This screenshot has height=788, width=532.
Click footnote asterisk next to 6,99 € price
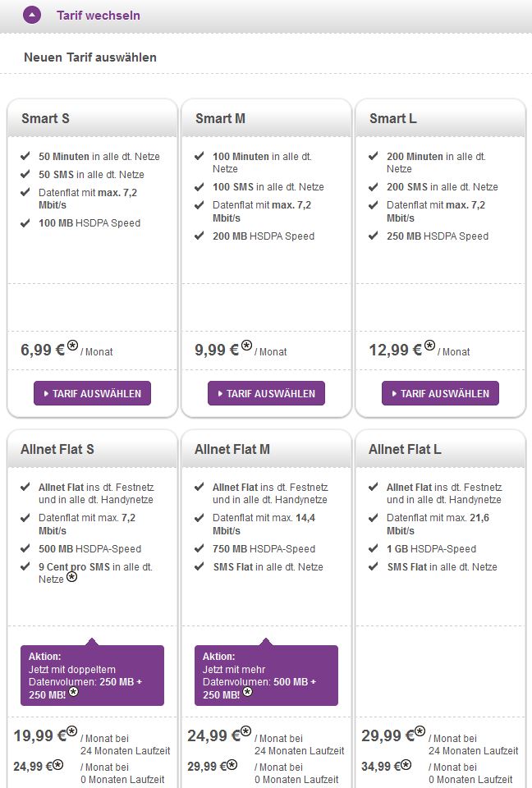coord(72,346)
